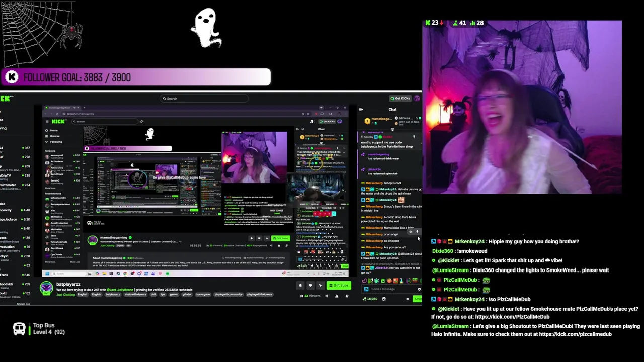Open the batplayerzz channel name link
The image size is (644, 362).
(68, 284)
